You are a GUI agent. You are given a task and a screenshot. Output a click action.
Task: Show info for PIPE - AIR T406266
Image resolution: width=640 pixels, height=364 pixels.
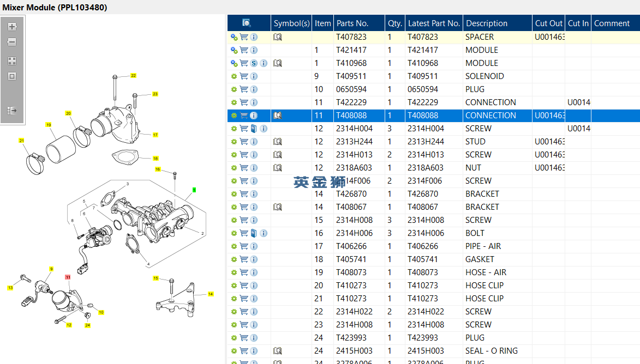pyautogui.click(x=254, y=246)
